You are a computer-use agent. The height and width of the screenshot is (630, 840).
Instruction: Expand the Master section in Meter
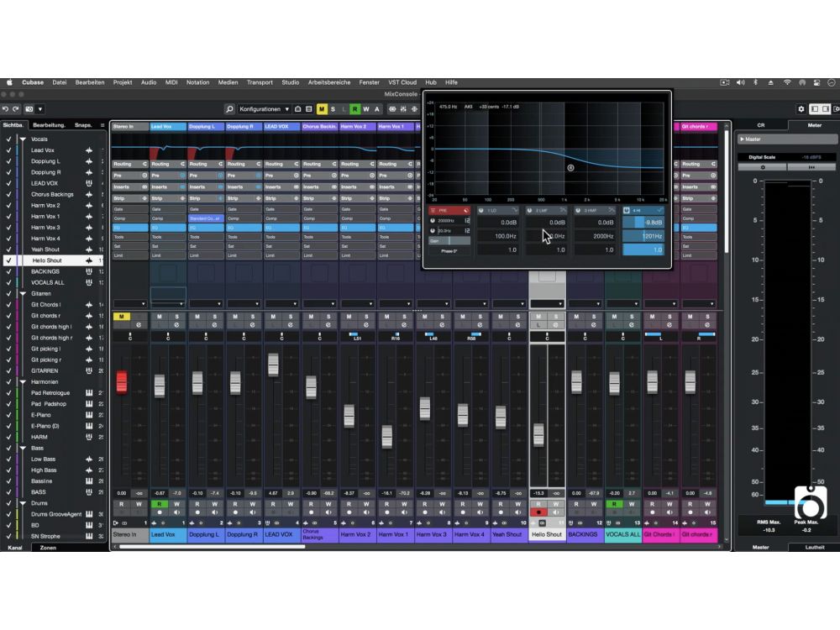click(742, 139)
